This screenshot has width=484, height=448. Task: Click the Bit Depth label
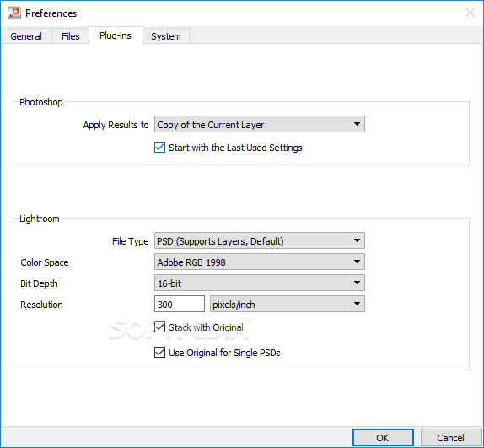point(39,283)
